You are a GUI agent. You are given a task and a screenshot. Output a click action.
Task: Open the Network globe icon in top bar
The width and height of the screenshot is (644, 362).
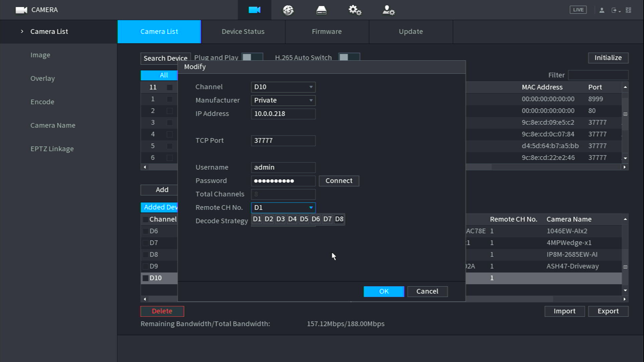coord(288,10)
